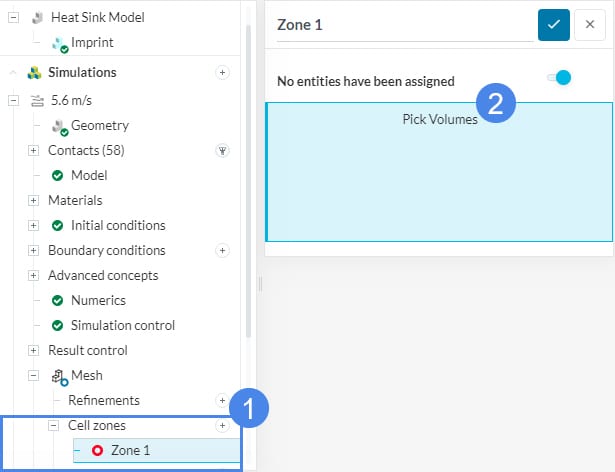The image size is (615, 472).
Task: Select Initial conditions in the tree
Action: (118, 225)
